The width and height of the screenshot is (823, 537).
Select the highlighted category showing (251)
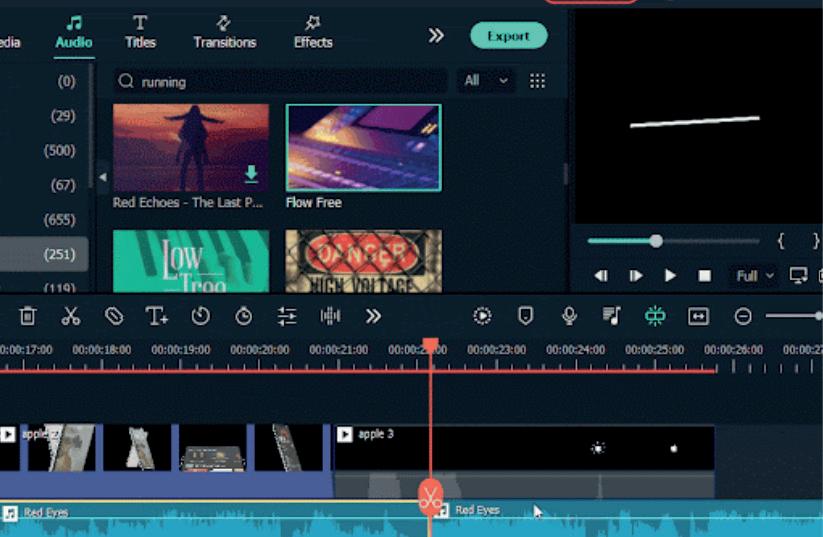(44, 254)
